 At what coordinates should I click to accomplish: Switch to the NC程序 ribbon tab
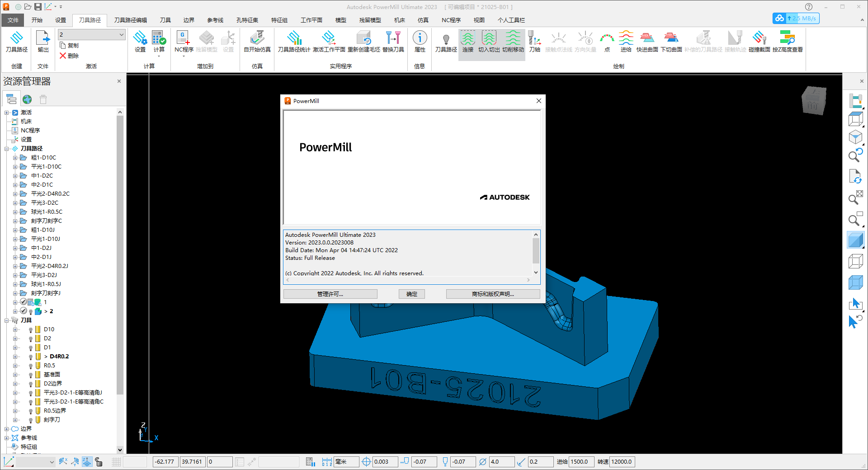pyautogui.click(x=451, y=20)
